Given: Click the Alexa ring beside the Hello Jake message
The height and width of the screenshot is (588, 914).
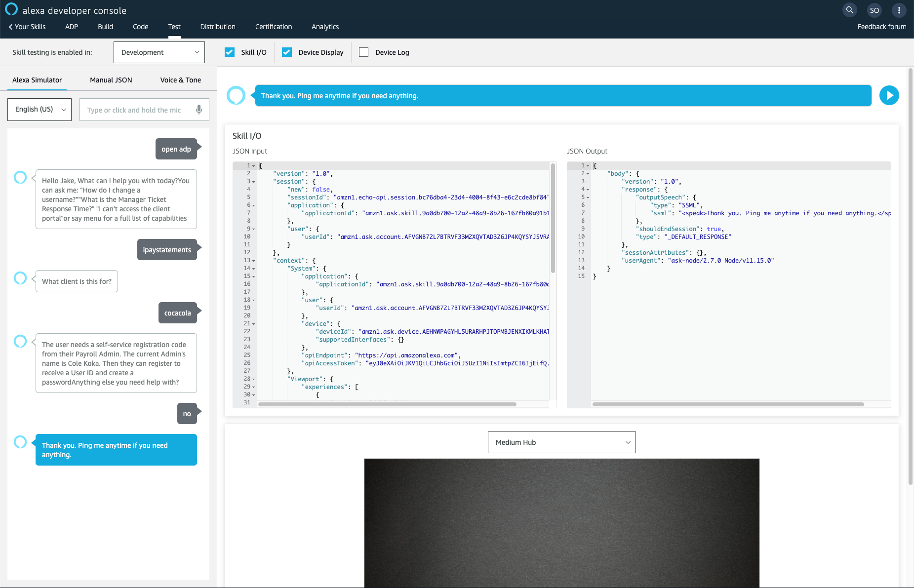Looking at the screenshot, I should 20,177.
